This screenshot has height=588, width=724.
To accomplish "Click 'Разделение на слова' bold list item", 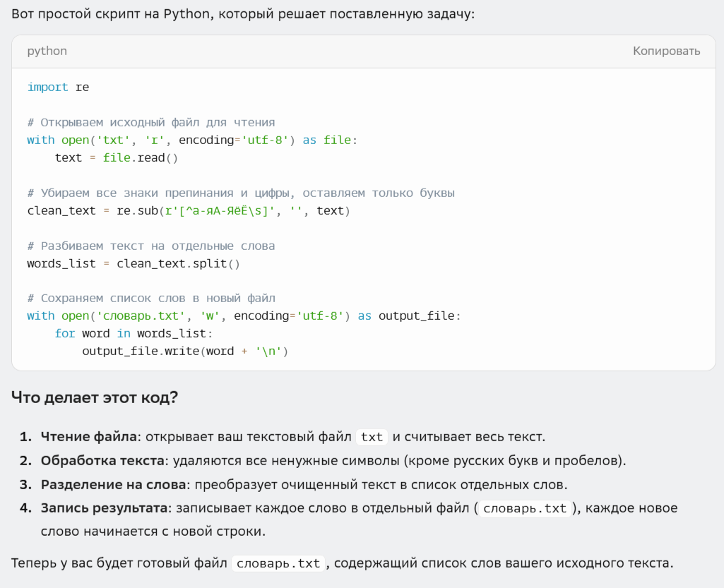I will [x=113, y=485].
